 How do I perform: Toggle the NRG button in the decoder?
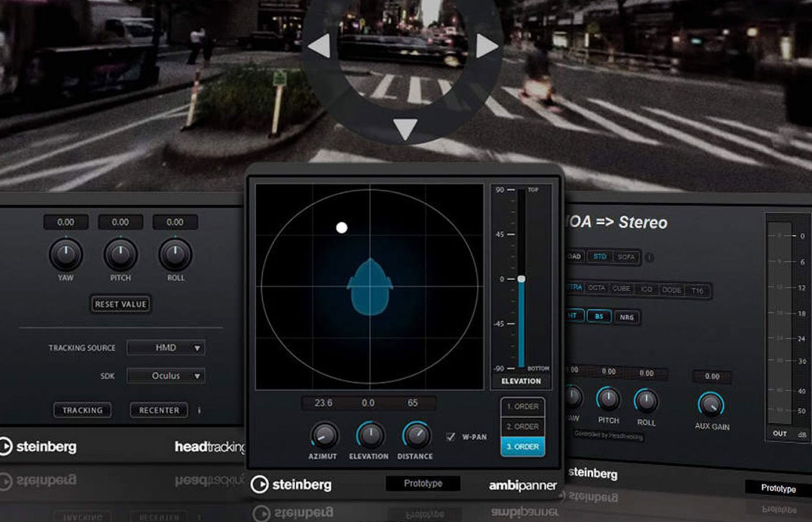point(626,317)
